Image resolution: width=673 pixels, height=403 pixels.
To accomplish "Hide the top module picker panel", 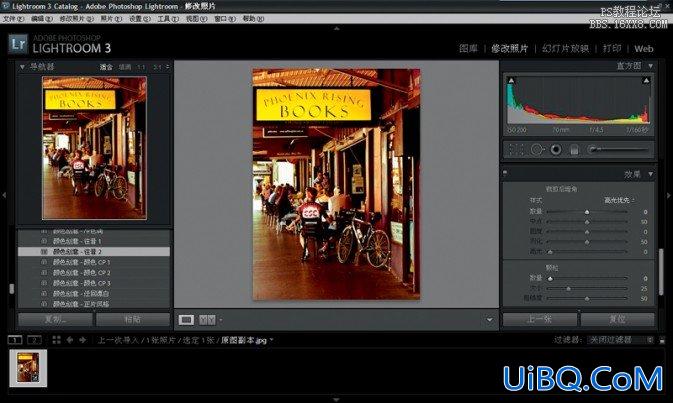I will click(336, 28).
